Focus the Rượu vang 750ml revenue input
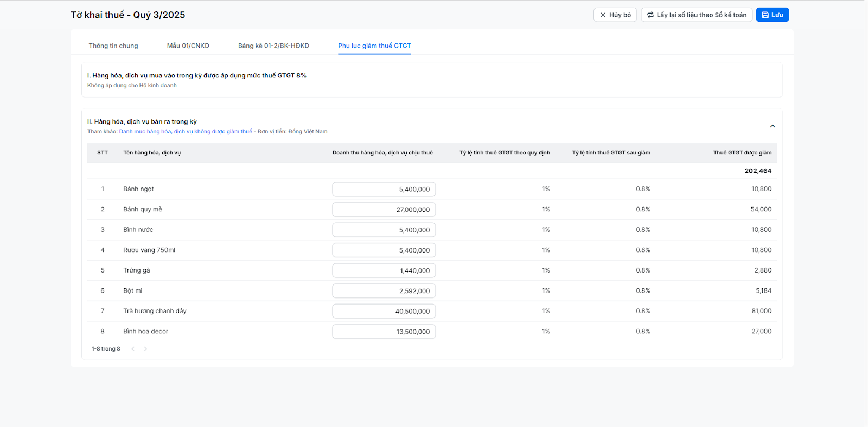The image size is (868, 427). pos(384,250)
